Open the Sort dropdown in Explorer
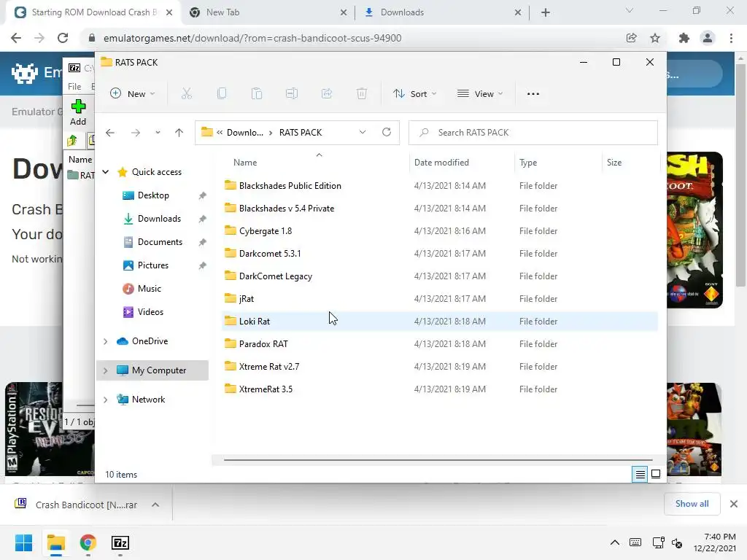747x560 pixels. pyautogui.click(x=414, y=94)
